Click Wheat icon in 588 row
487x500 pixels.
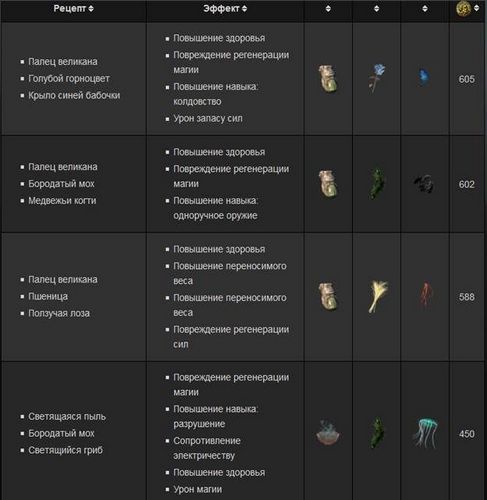pos(378,296)
